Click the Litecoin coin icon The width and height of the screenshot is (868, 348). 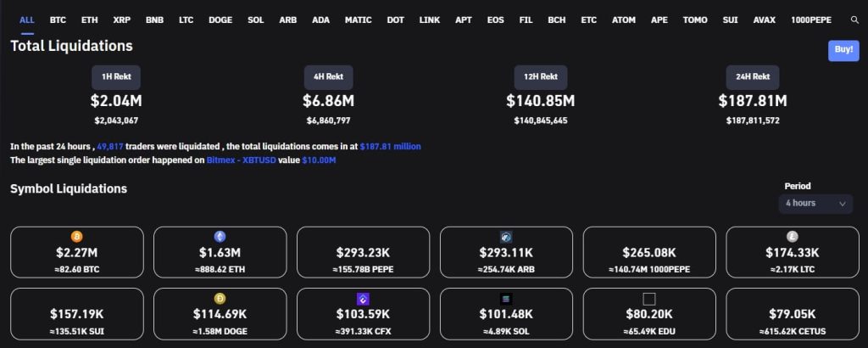tap(793, 237)
